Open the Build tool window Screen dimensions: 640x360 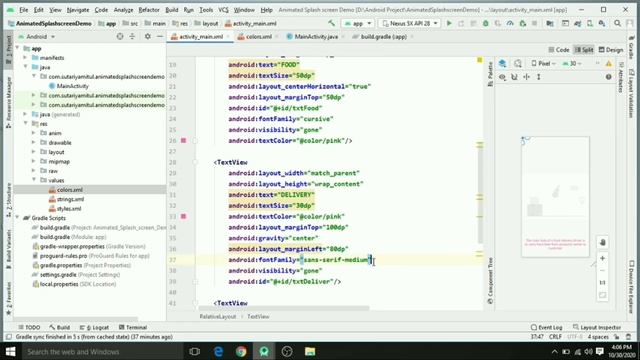tap(60, 327)
